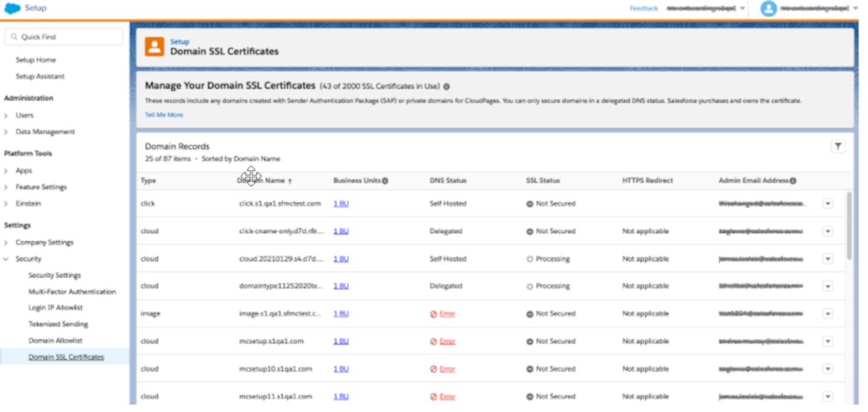
Task: Open 1 BU link for click.s1.qa1.sfmctest.com
Action: (341, 204)
